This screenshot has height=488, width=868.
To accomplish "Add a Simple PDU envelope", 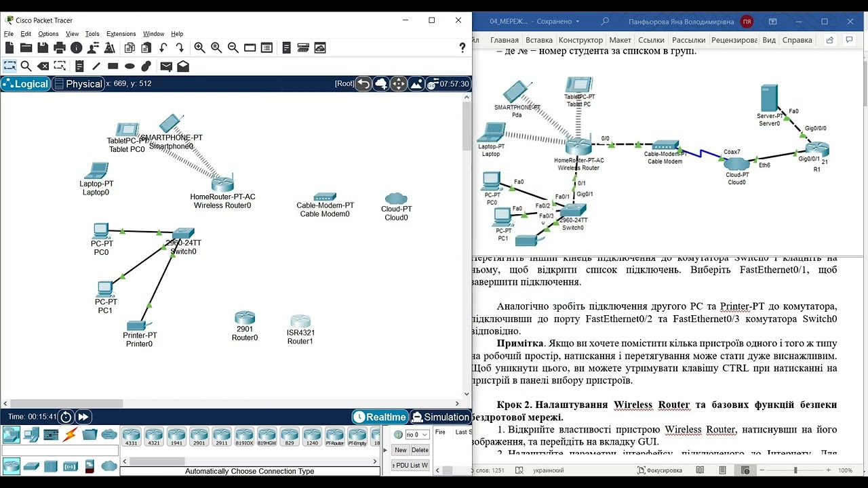I will pos(166,66).
